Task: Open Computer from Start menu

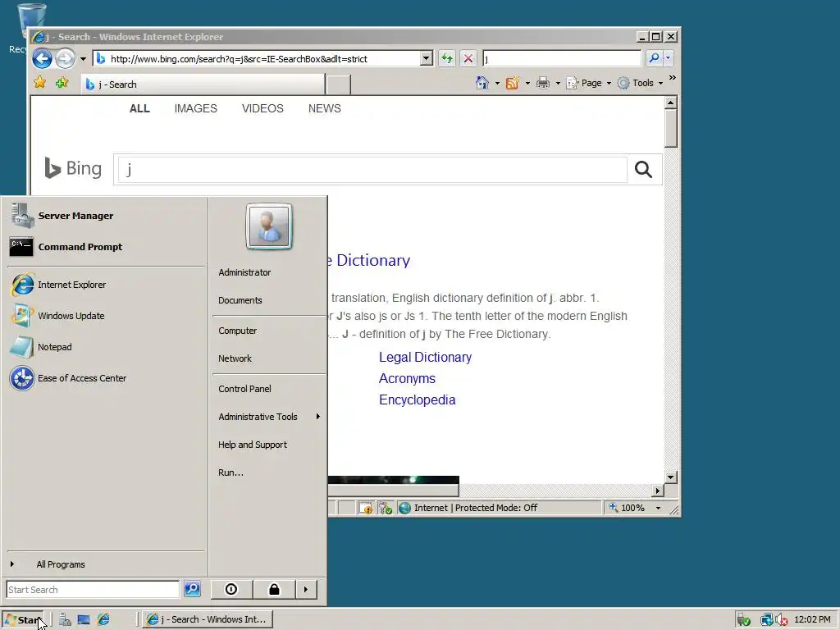Action: coord(268,331)
